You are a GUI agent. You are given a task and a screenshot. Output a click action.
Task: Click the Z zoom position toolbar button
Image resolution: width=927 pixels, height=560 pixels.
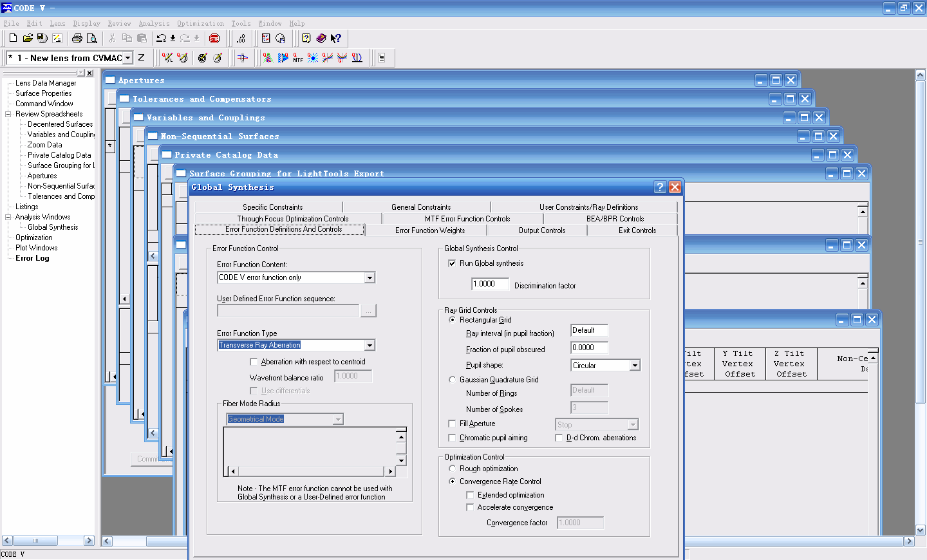[x=141, y=57]
